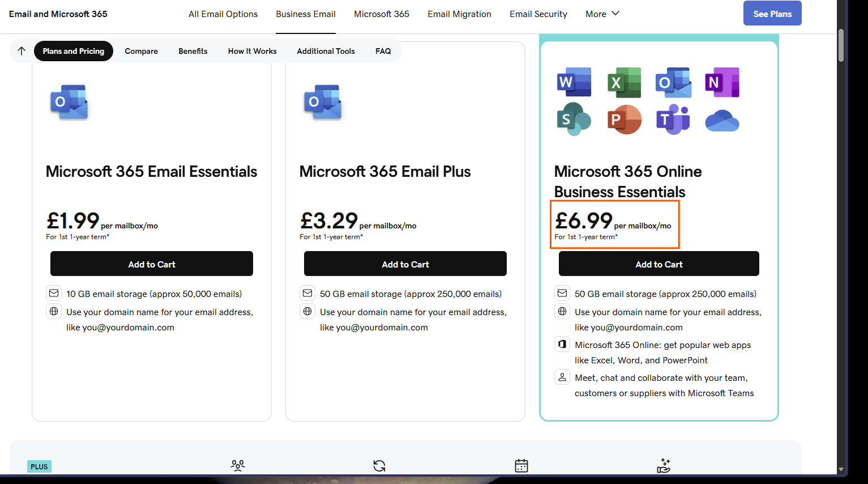The width and height of the screenshot is (868, 484).
Task: Jump to the FAQ tab
Action: pyautogui.click(x=383, y=51)
